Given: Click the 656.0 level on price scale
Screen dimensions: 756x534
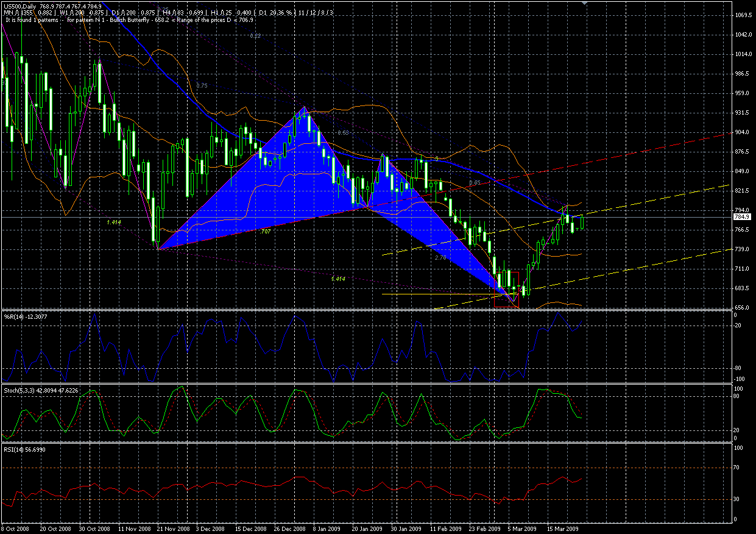Looking at the screenshot, I should (x=742, y=308).
